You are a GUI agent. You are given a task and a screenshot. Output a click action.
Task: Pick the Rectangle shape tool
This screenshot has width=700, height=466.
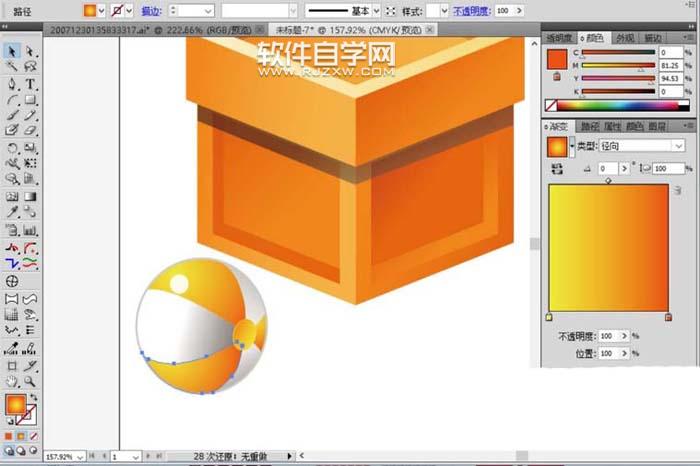pos(30,100)
